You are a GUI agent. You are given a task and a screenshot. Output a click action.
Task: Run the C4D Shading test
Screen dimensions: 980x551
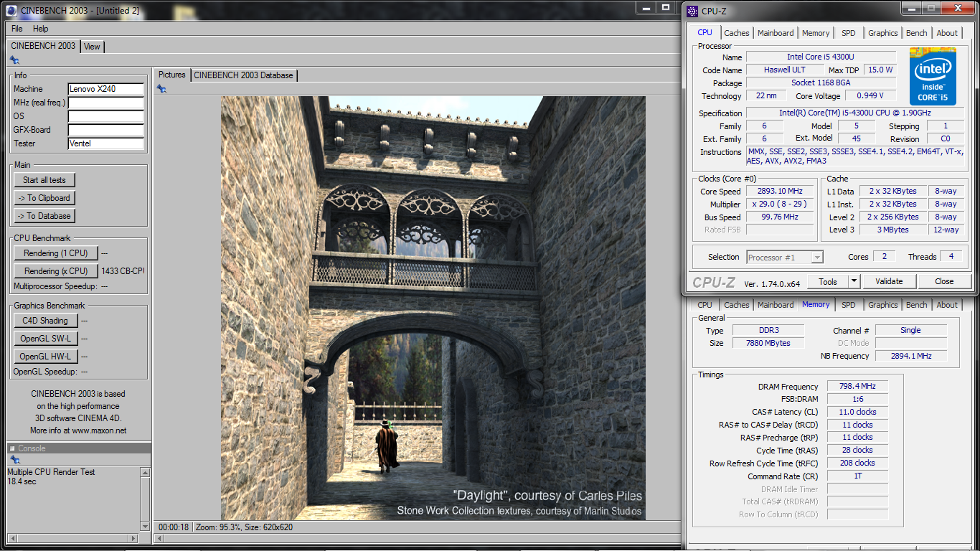[x=45, y=321]
